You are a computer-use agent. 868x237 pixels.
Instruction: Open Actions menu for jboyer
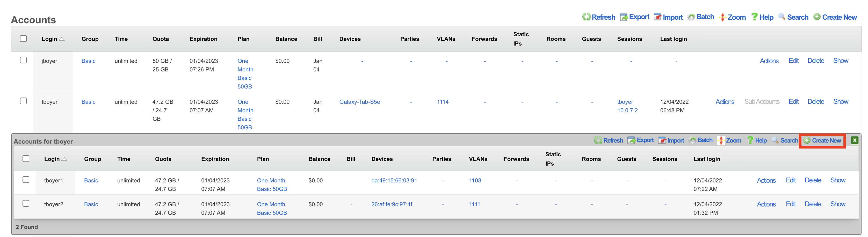click(x=769, y=61)
